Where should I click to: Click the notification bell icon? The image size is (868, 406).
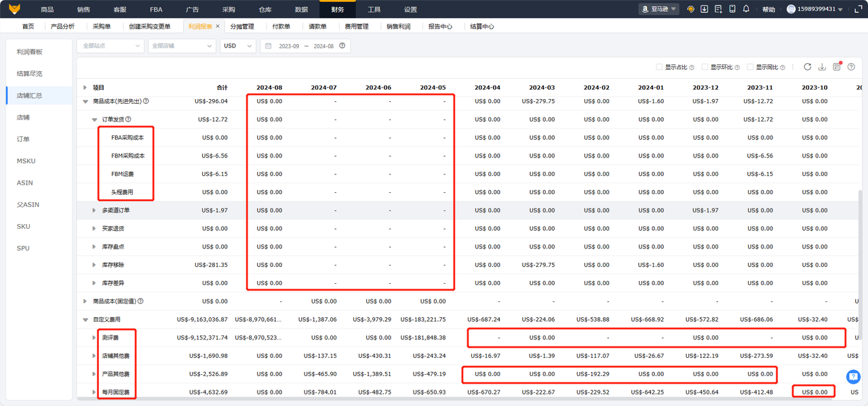pos(746,10)
